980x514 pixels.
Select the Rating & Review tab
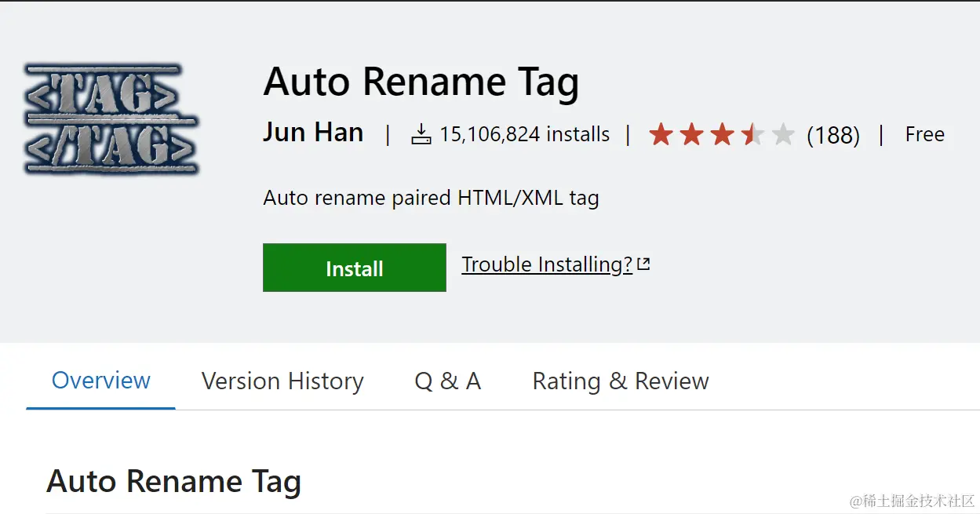pos(621,381)
